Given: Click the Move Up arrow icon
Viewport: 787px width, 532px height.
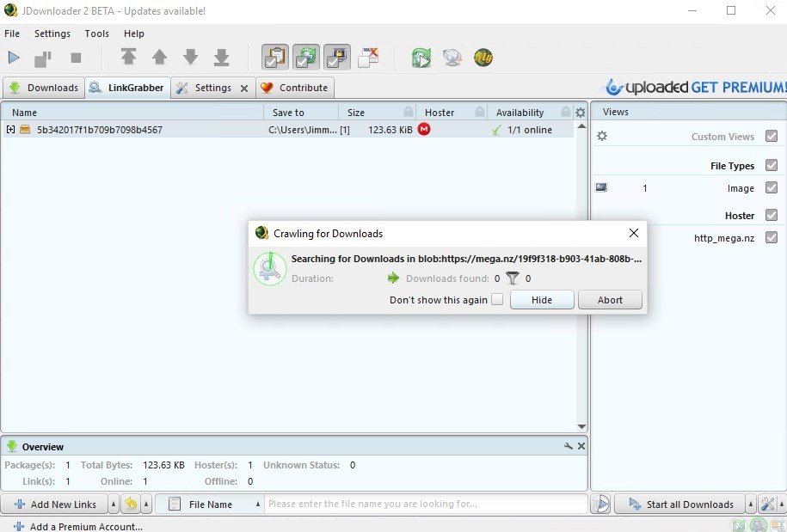Looking at the screenshot, I should click(x=160, y=57).
